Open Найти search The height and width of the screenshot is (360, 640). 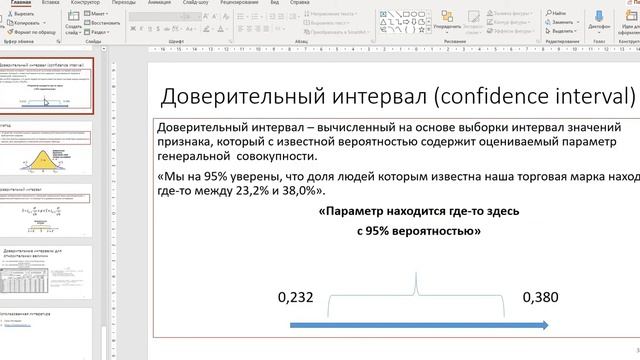point(556,13)
